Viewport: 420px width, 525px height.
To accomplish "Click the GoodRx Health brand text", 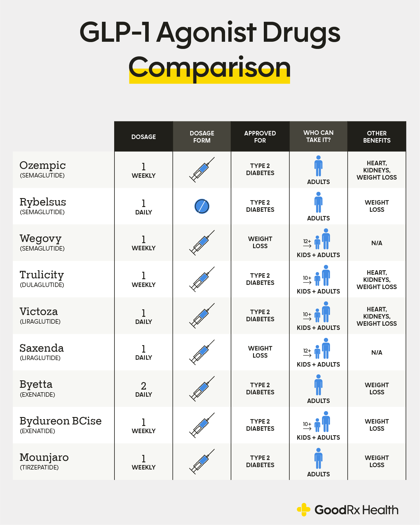I will tap(356, 510).
